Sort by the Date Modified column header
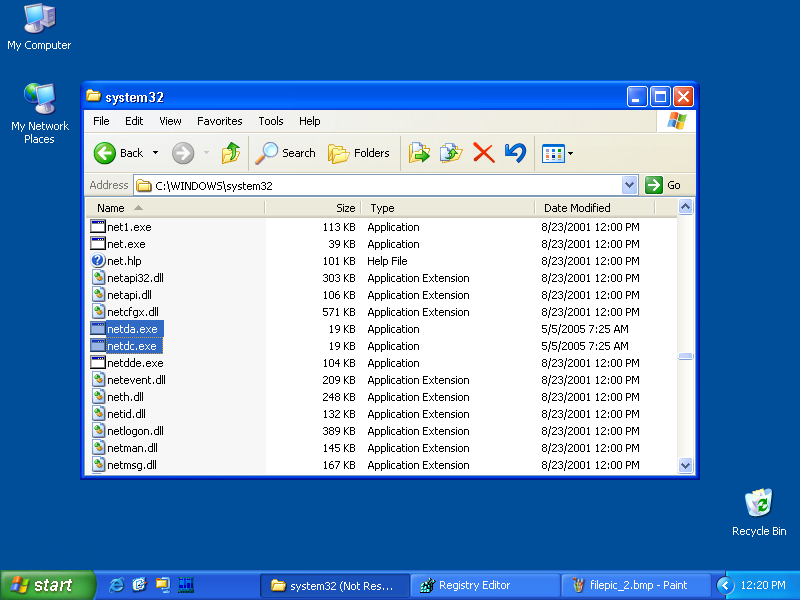The image size is (800, 600). coord(595,208)
